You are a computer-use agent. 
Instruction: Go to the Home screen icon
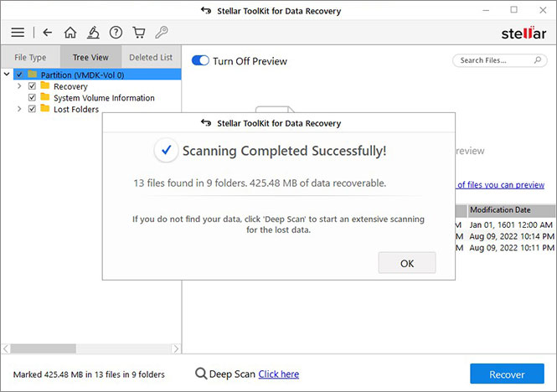click(70, 33)
